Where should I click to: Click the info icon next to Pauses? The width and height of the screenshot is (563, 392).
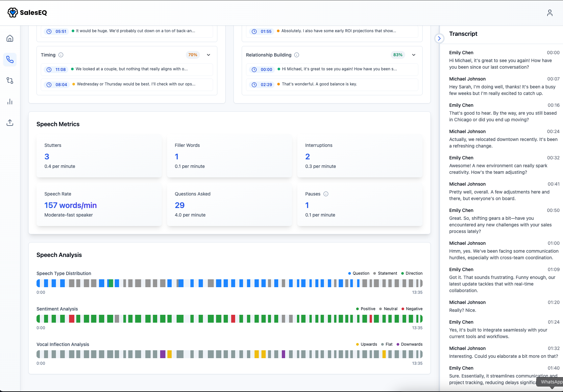(x=326, y=194)
